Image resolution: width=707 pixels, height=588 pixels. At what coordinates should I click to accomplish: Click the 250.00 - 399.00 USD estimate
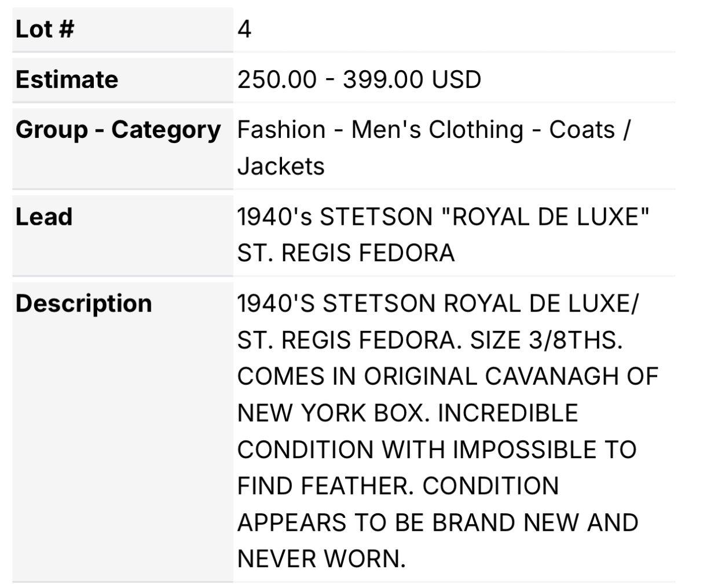click(x=359, y=79)
